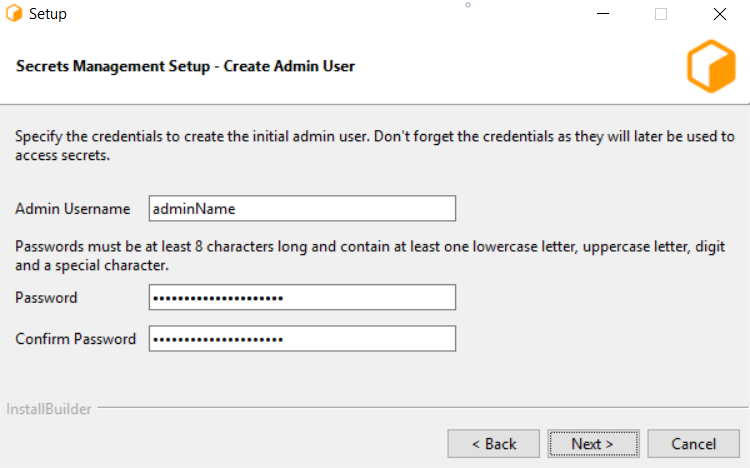Click the Setup title text
This screenshot has height=468, width=750.
click(x=48, y=14)
